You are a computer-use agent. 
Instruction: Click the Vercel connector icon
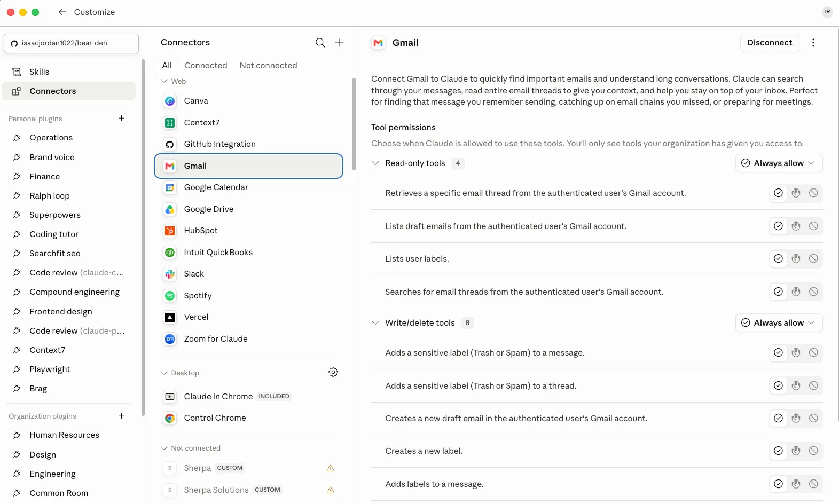click(x=170, y=317)
